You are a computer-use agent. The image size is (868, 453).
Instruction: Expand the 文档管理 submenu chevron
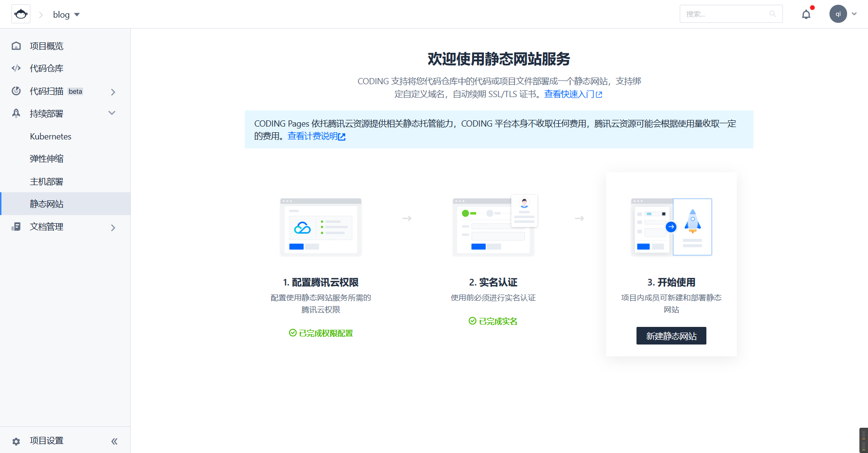coord(113,227)
